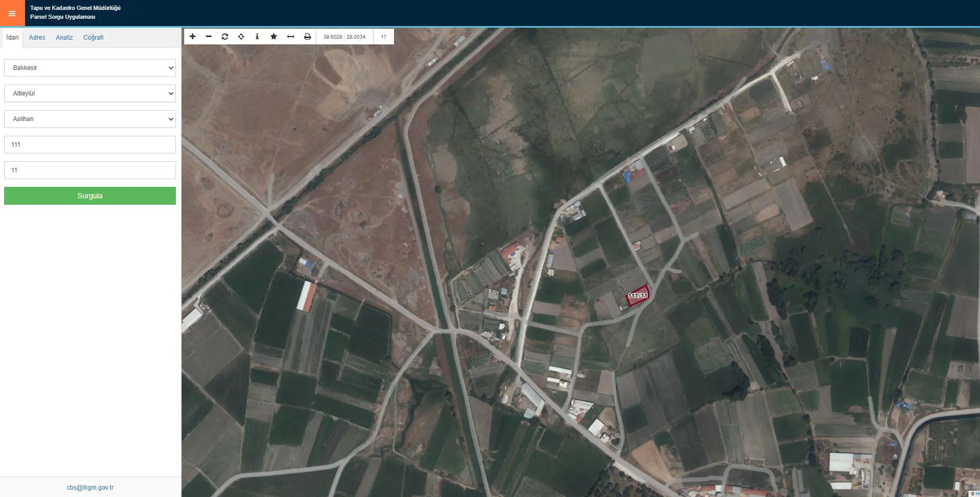The width and height of the screenshot is (980, 497).
Task: Zoom out with the minus icon
Action: coord(209,37)
